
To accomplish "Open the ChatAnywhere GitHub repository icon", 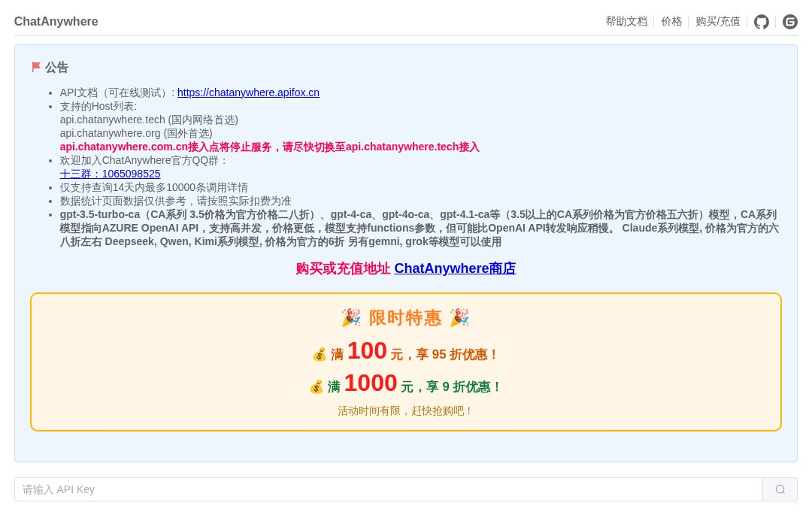I will (761, 22).
